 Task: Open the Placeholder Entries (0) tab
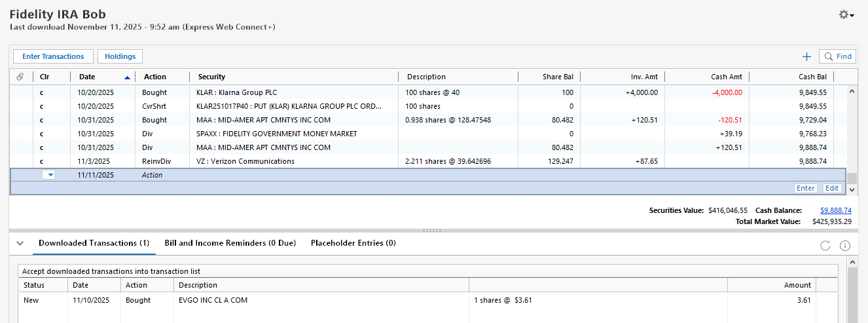pos(353,242)
